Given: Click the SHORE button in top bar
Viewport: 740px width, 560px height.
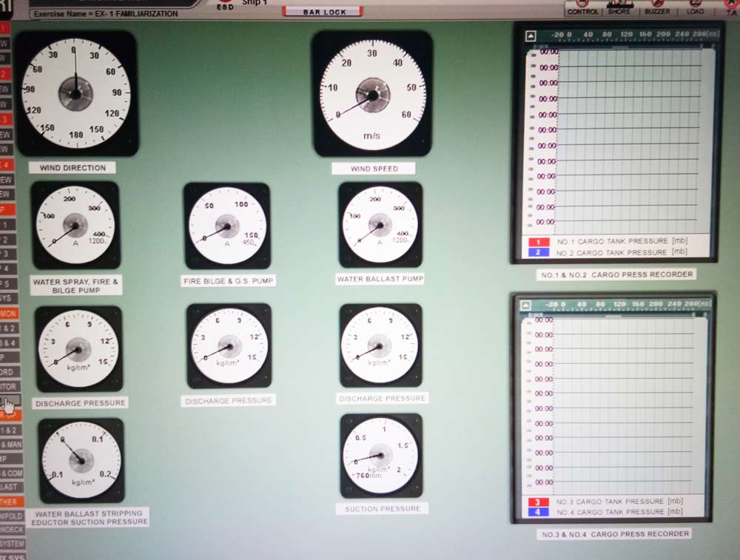Looking at the screenshot, I should click(x=619, y=9).
